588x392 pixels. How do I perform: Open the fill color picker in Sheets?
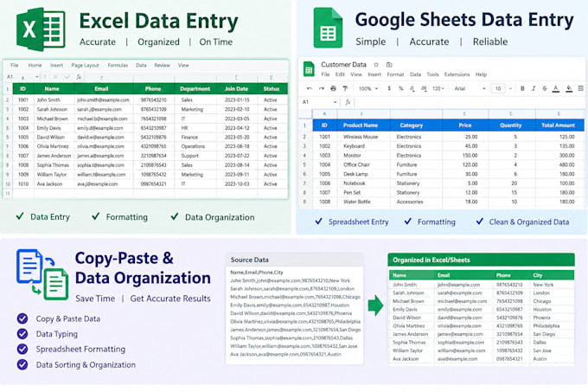(x=569, y=88)
